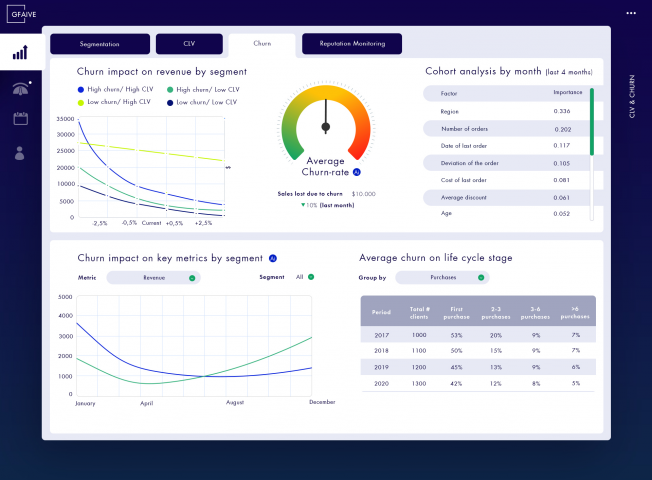Open the three-dot menu
652x480 pixels.
point(631,13)
